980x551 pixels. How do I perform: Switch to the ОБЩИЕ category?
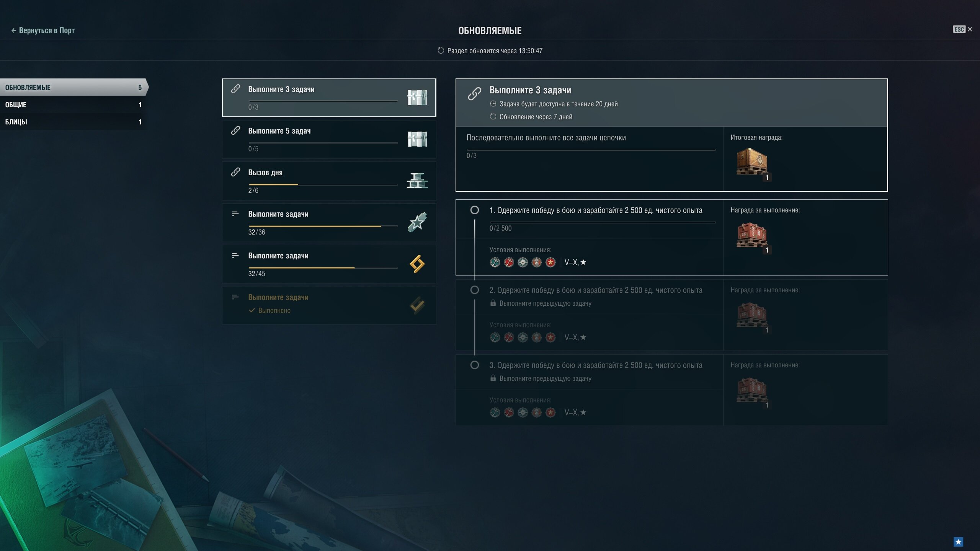click(73, 104)
